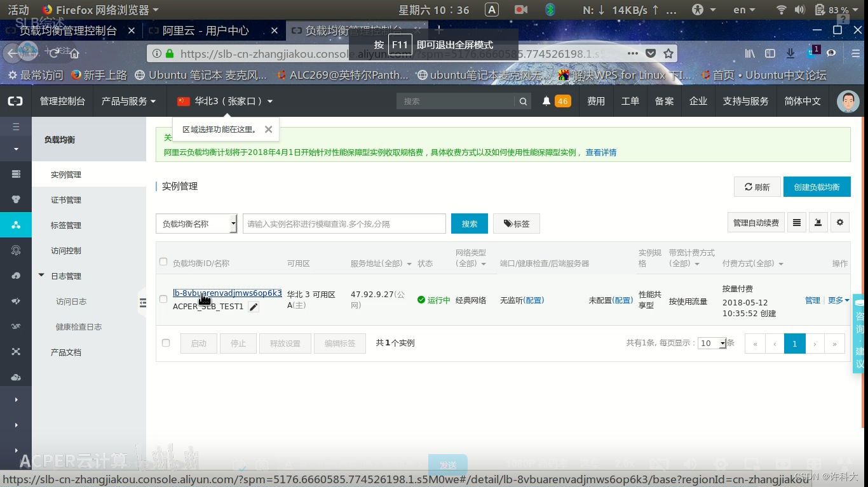Open page actions three-dot menu in address bar
This screenshot has height=487, width=868.
pyautogui.click(x=632, y=53)
